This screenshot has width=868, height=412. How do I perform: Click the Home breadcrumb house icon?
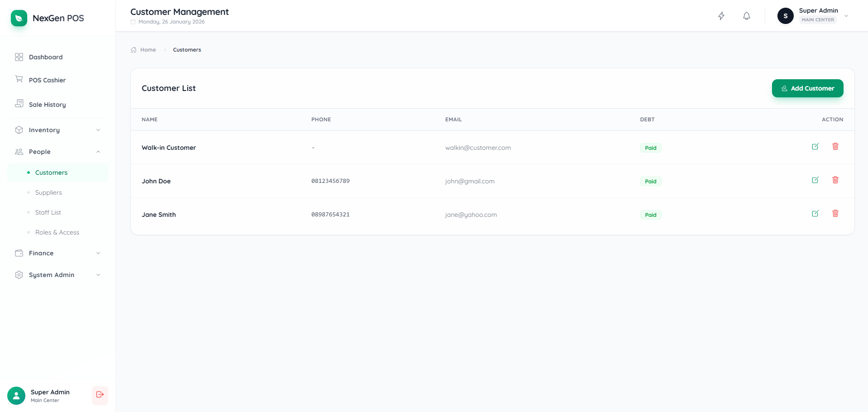point(133,49)
